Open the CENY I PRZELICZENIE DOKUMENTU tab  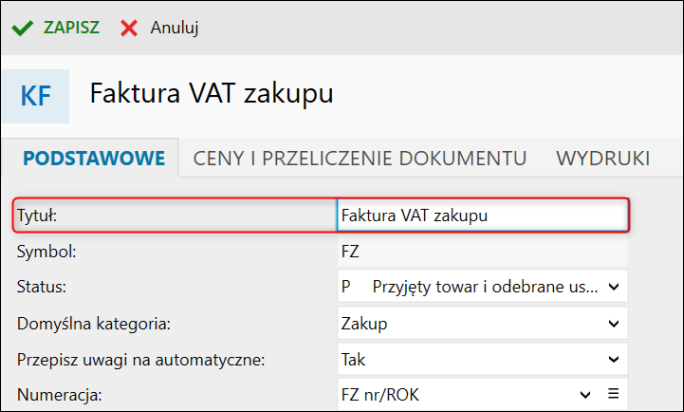[x=359, y=158]
